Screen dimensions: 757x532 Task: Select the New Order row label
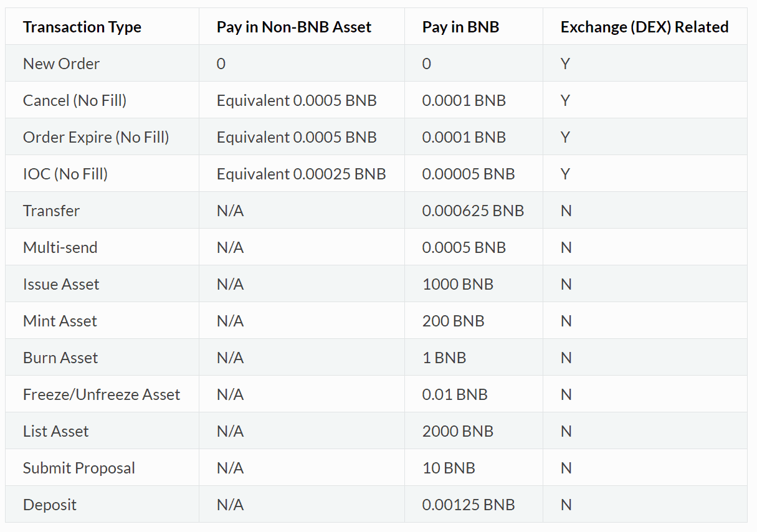coord(60,64)
